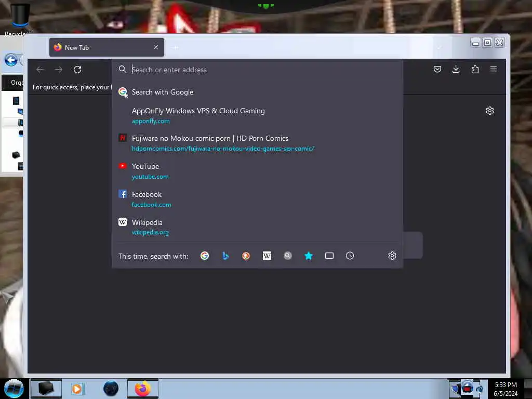The height and width of the screenshot is (399, 532).
Task: Click the facebook.com URL text
Action: (151, 205)
